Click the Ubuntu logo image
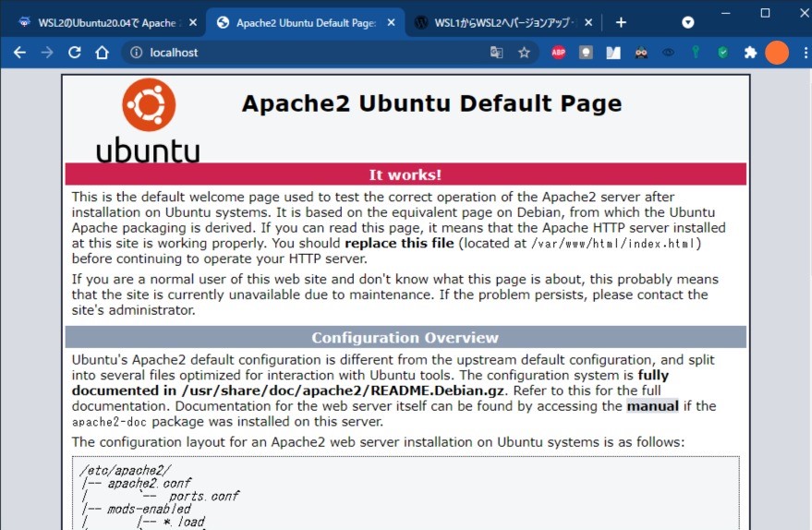Image resolution: width=812 pixels, height=530 pixels. tap(148, 121)
